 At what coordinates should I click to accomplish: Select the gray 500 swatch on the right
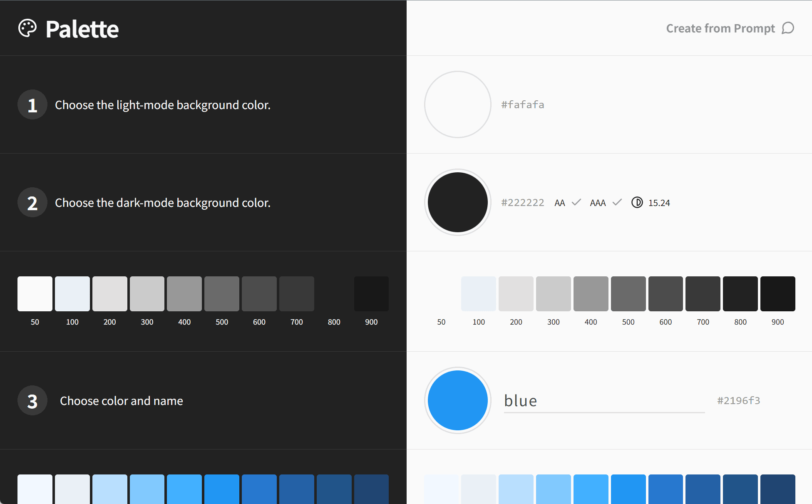[x=628, y=293]
